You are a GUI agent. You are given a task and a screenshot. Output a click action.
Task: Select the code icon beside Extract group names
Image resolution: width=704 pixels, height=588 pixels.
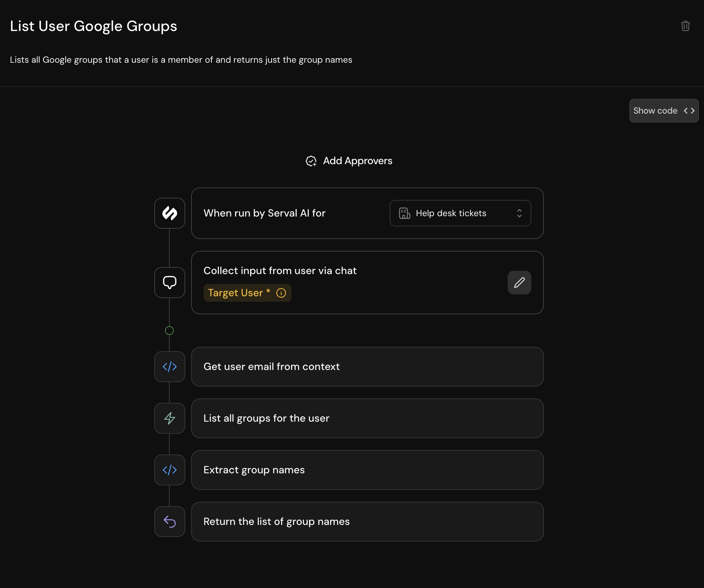pos(169,470)
